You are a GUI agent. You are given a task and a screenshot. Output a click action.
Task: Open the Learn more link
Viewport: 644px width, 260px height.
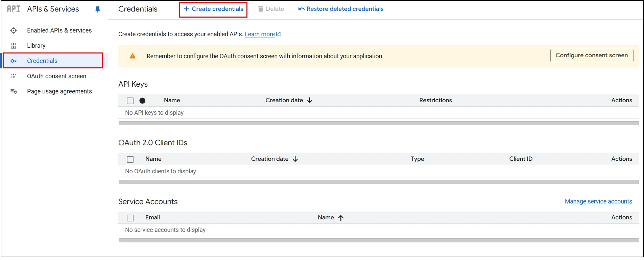[260, 34]
